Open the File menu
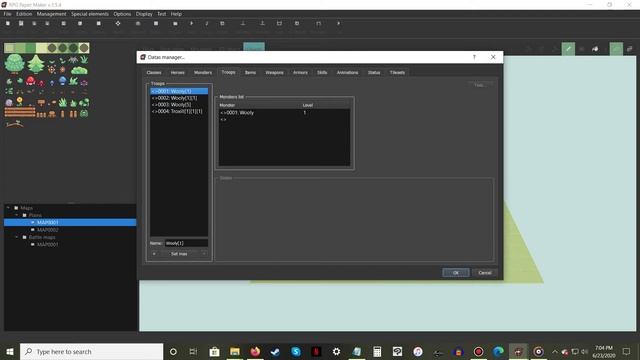Image resolution: width=640 pixels, height=360 pixels. [x=7, y=14]
